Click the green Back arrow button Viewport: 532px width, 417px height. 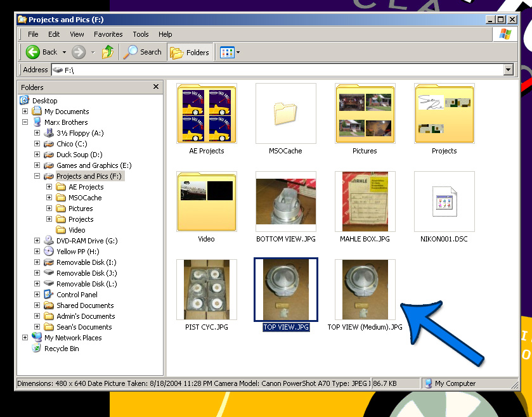click(33, 52)
